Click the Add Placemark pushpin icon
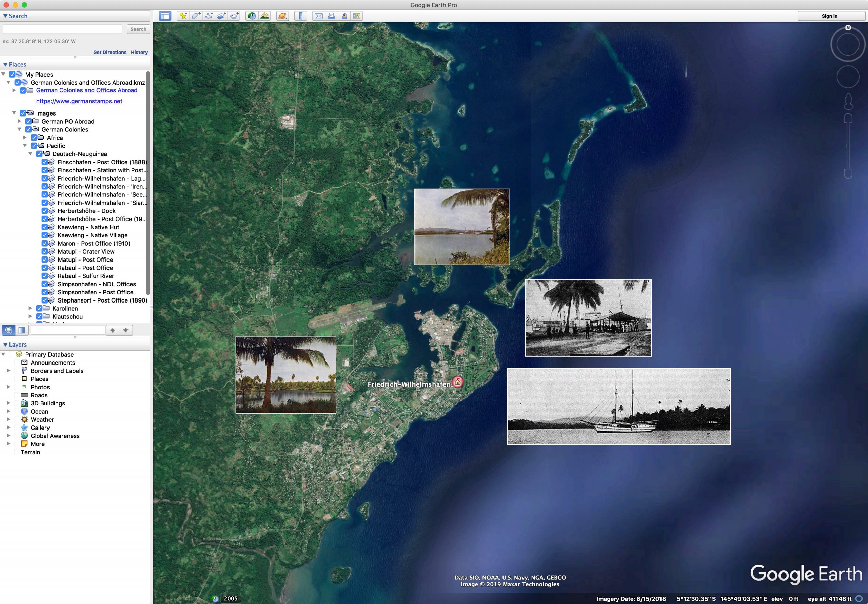Screen dimensions: 868x604 pos(183,16)
